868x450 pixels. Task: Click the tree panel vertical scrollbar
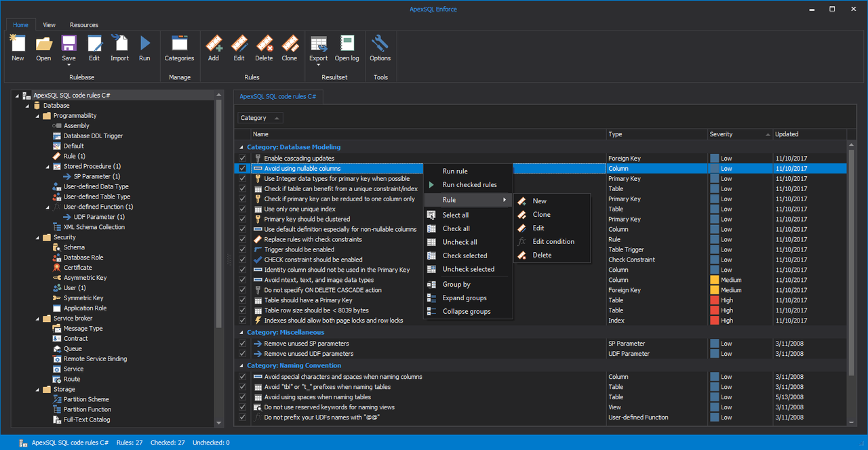coord(219,216)
